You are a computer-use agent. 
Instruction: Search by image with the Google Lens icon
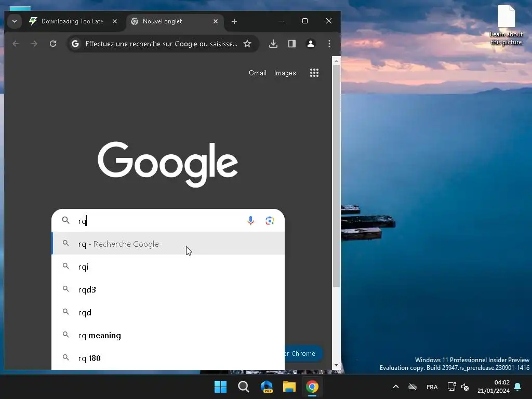coord(270,221)
